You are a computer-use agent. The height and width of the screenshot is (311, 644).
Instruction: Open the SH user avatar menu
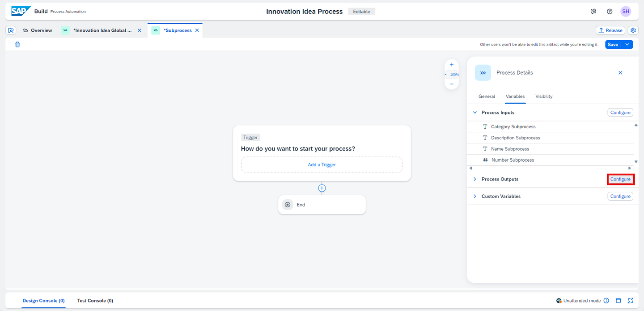click(x=626, y=12)
